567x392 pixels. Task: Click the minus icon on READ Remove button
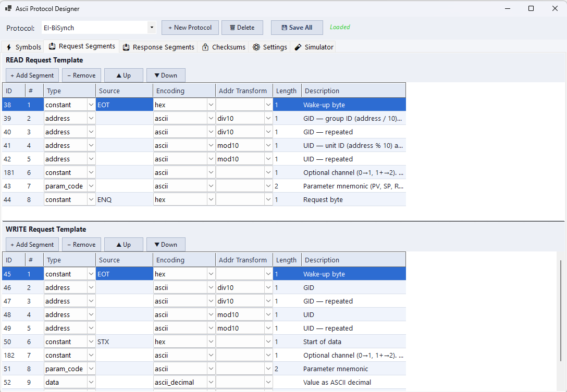[x=68, y=75]
